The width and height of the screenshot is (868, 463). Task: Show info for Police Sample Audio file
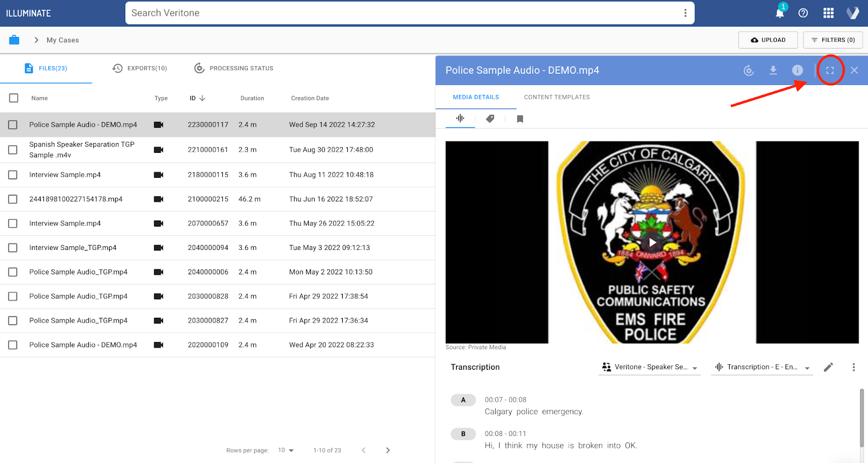click(x=797, y=70)
